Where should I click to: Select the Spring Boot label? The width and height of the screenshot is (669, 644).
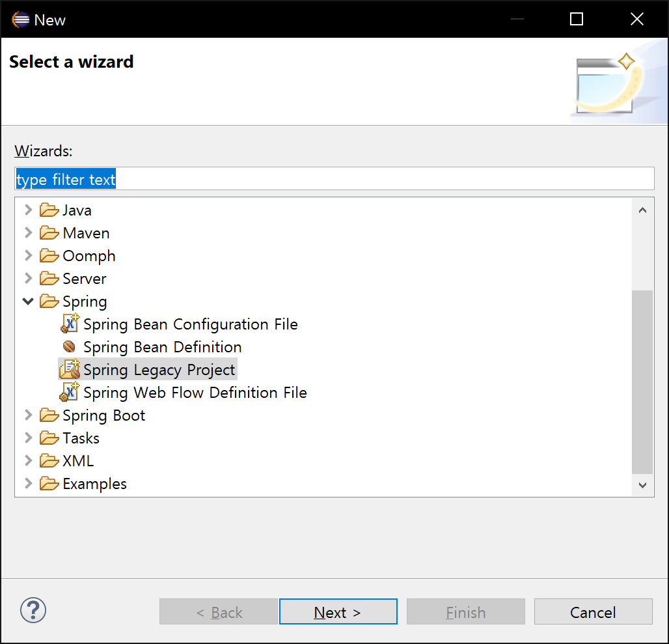click(x=103, y=415)
